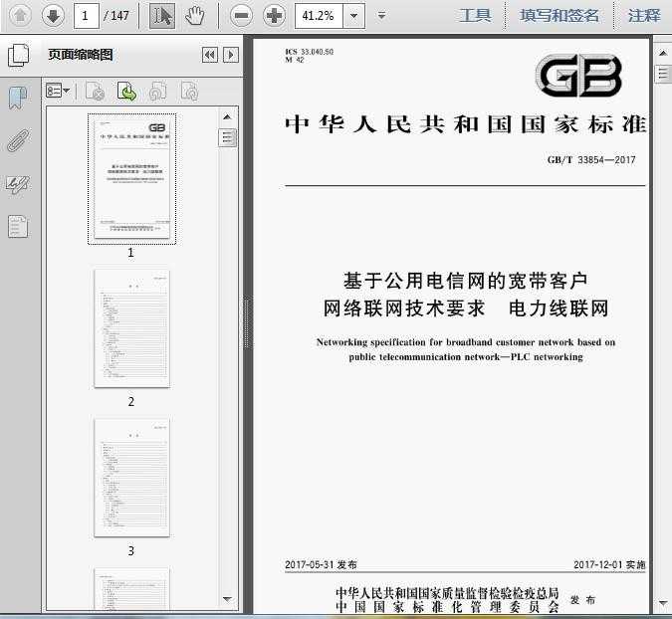The height and width of the screenshot is (619, 672).
Task: Click document scroll-down arrow
Action: click(x=663, y=603)
